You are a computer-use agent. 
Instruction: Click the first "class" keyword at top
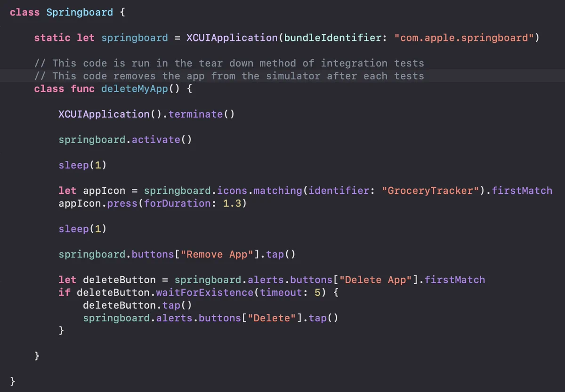(x=24, y=12)
